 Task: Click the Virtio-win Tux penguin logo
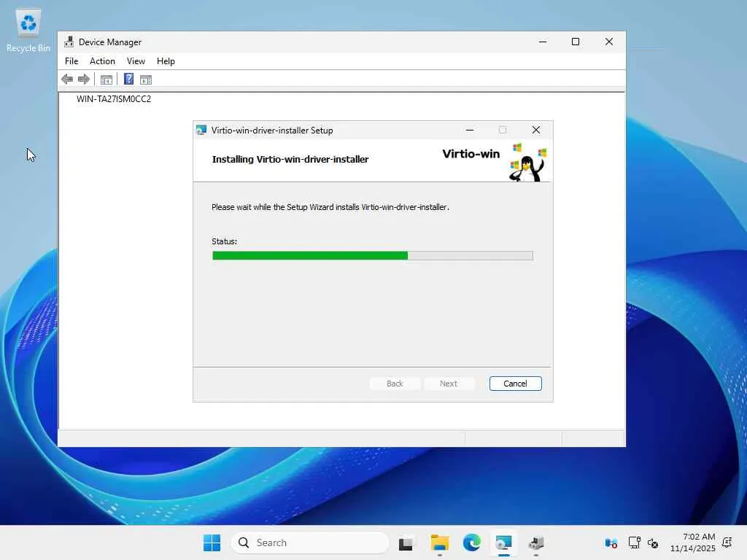tap(528, 163)
